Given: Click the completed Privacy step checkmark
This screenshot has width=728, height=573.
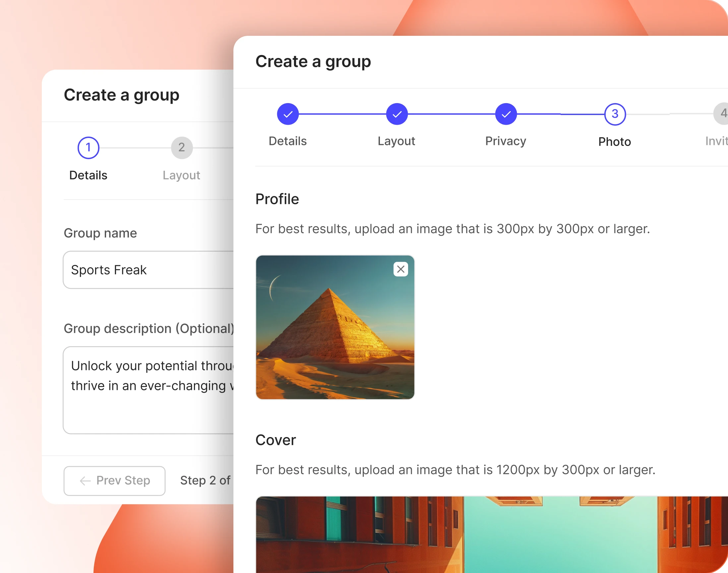Looking at the screenshot, I should pos(506,114).
